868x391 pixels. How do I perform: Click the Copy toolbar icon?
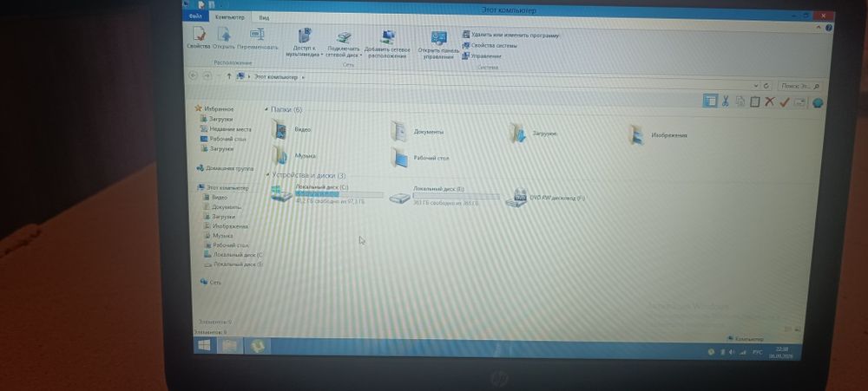tap(740, 101)
